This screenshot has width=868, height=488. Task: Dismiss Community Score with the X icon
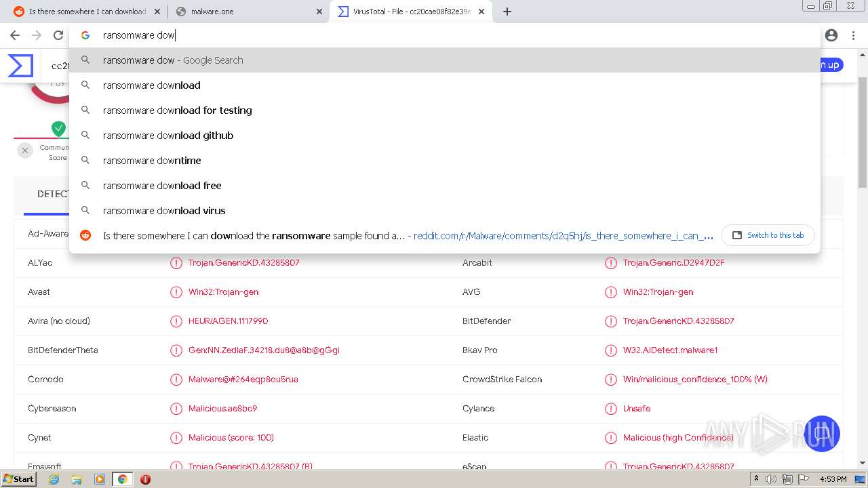point(25,150)
